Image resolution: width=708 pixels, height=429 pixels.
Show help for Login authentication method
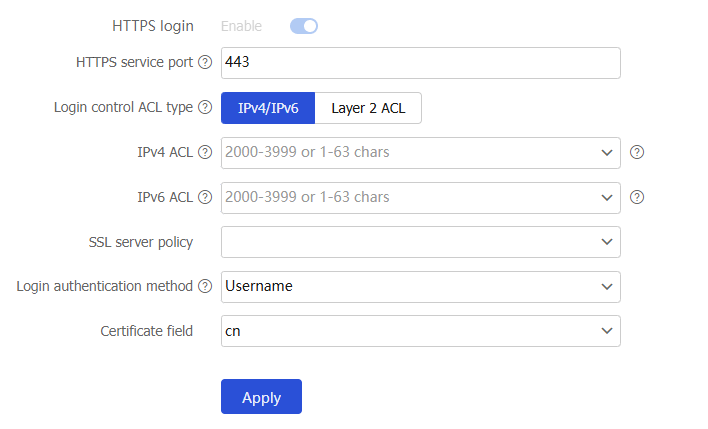pyautogui.click(x=205, y=286)
